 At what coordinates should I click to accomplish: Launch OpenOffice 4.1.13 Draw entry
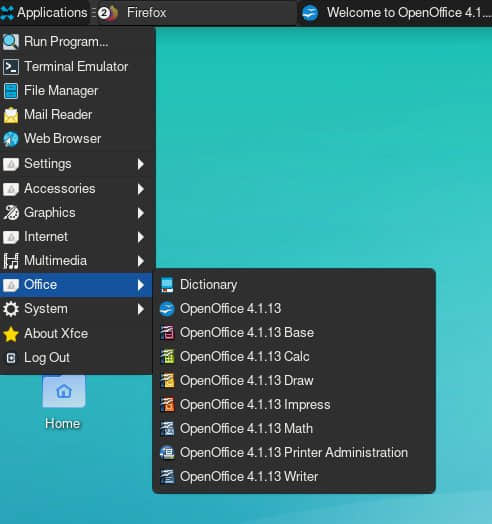tap(294, 381)
